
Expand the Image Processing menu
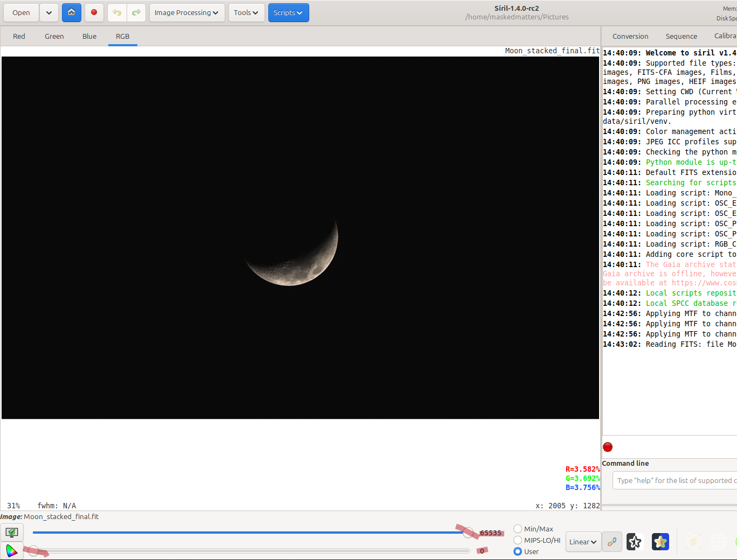(x=186, y=12)
